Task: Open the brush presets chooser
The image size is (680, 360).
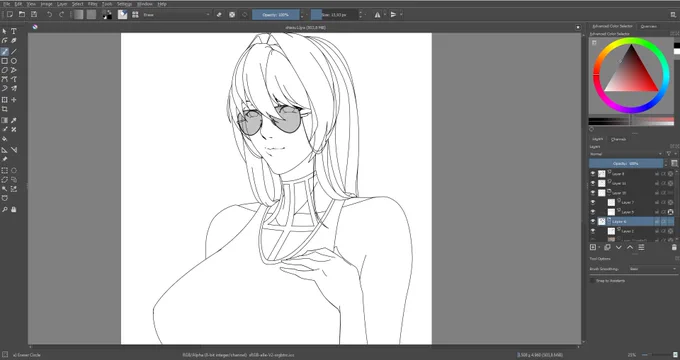Action: [135, 15]
